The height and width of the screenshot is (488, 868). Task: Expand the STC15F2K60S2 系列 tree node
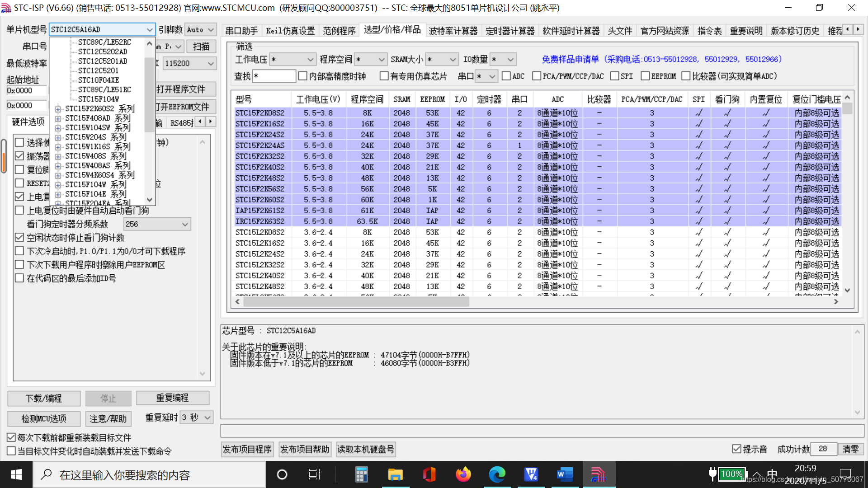[58, 109]
